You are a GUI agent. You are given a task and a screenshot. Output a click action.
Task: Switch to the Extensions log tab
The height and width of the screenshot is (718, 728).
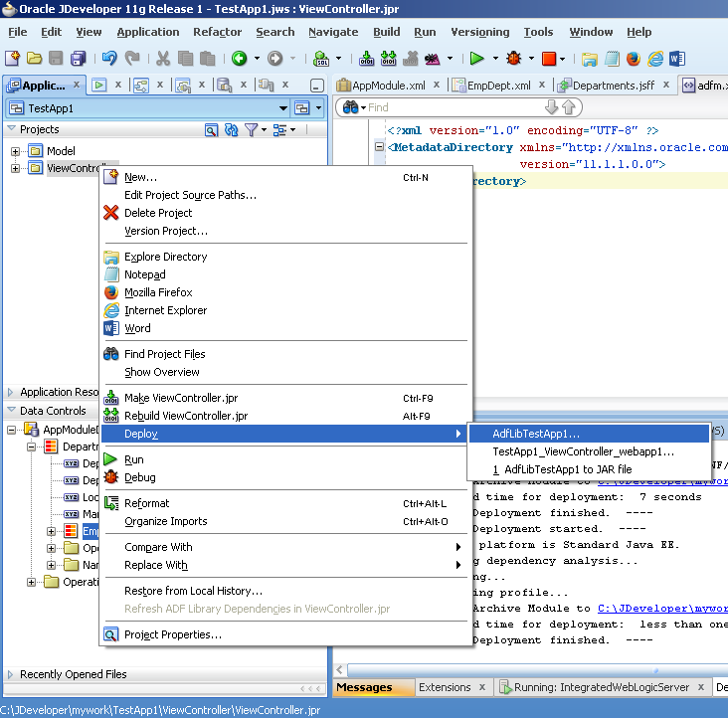click(x=445, y=687)
